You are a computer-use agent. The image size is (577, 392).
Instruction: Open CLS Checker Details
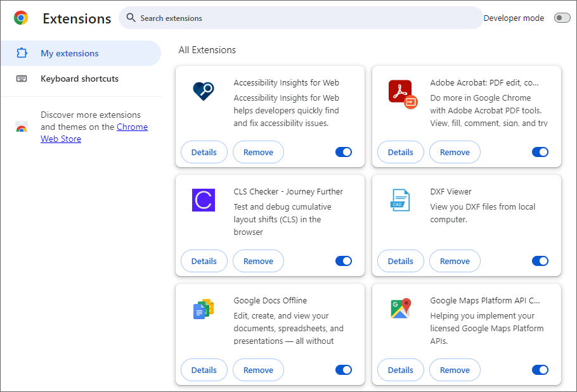[204, 261]
